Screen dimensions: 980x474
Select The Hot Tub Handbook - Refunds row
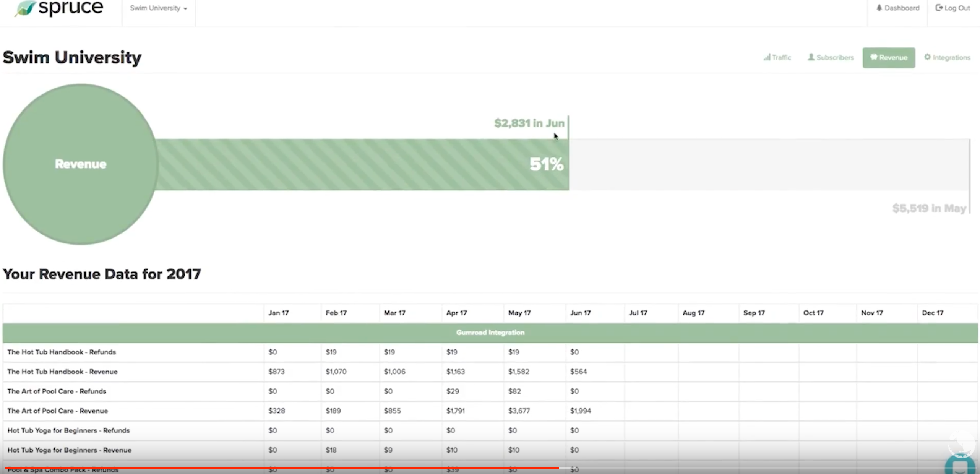tap(61, 352)
